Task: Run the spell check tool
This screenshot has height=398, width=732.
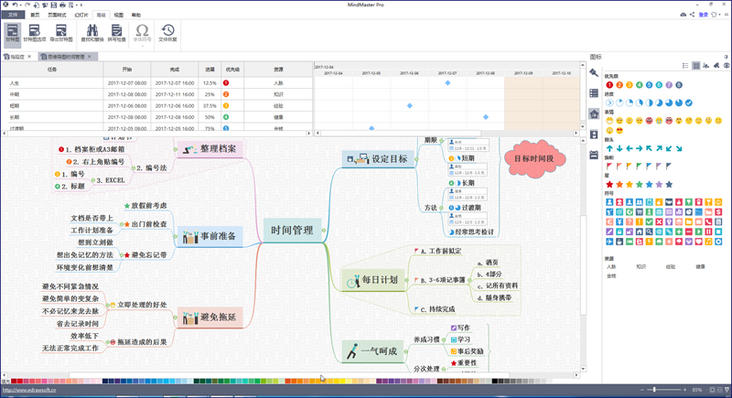Action: (x=116, y=34)
